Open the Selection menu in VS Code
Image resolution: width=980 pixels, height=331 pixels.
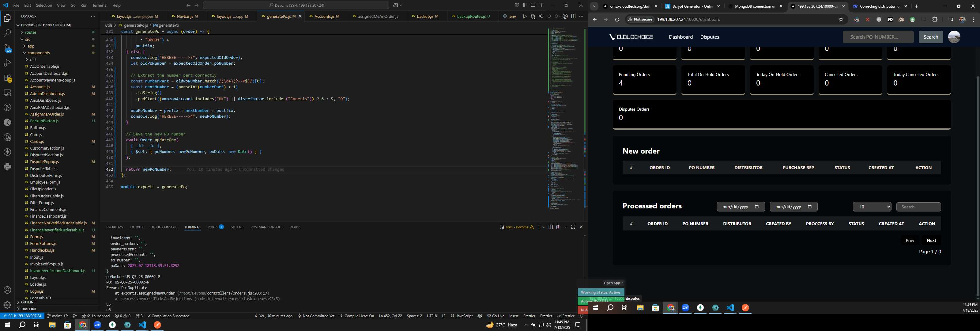pyautogui.click(x=44, y=5)
